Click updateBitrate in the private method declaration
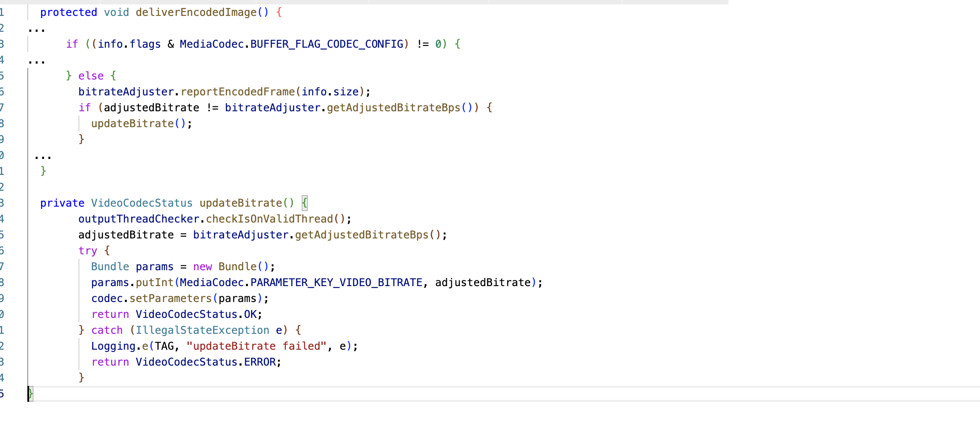This screenshot has width=980, height=438. pos(241,203)
